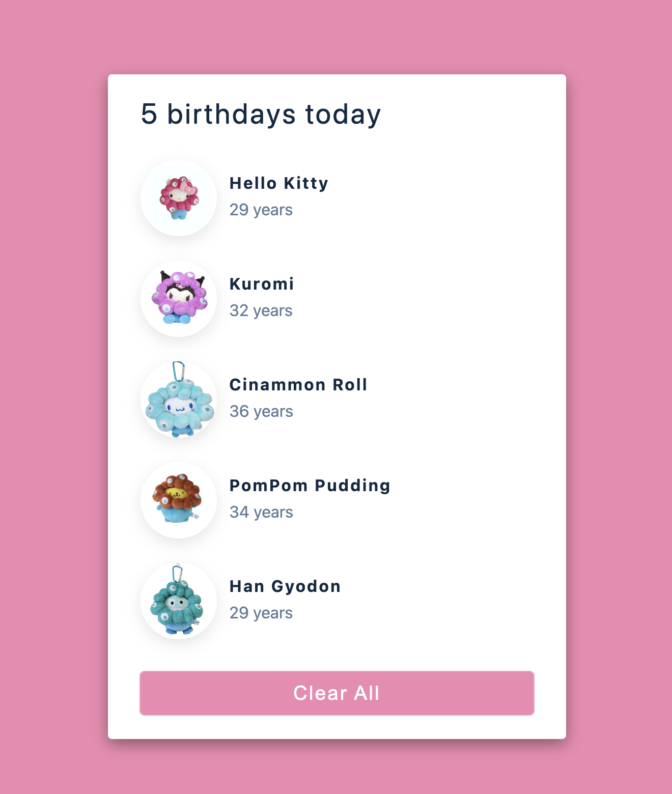Click the '32 years' under Kuromi
Viewport: 672px width, 794px height.
pos(261,310)
